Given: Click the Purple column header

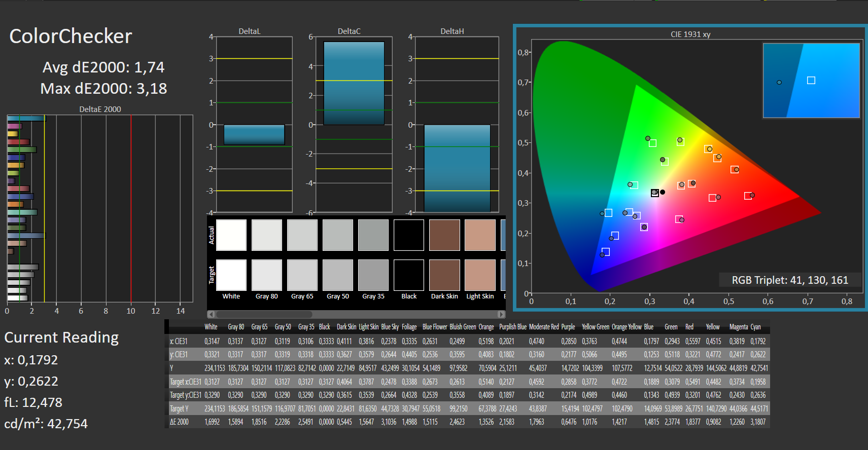Looking at the screenshot, I should coord(568,327).
